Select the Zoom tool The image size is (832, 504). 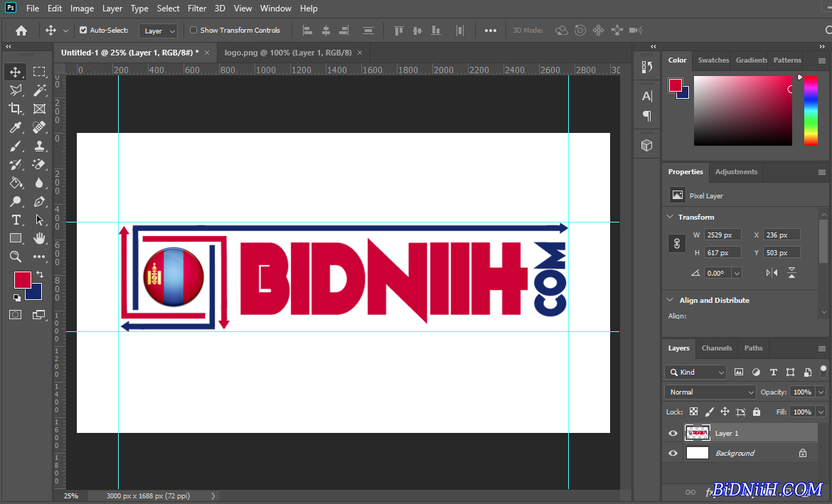(x=16, y=257)
